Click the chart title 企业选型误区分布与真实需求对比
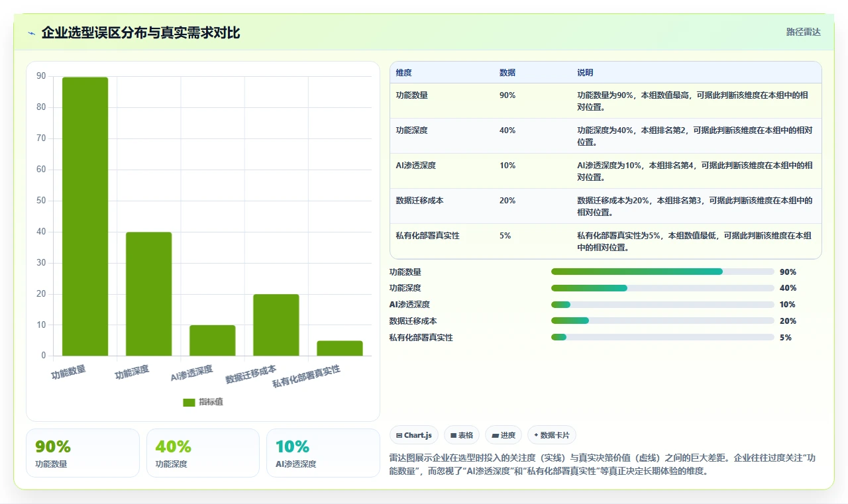Screen dimensions: 848x504 coord(140,32)
